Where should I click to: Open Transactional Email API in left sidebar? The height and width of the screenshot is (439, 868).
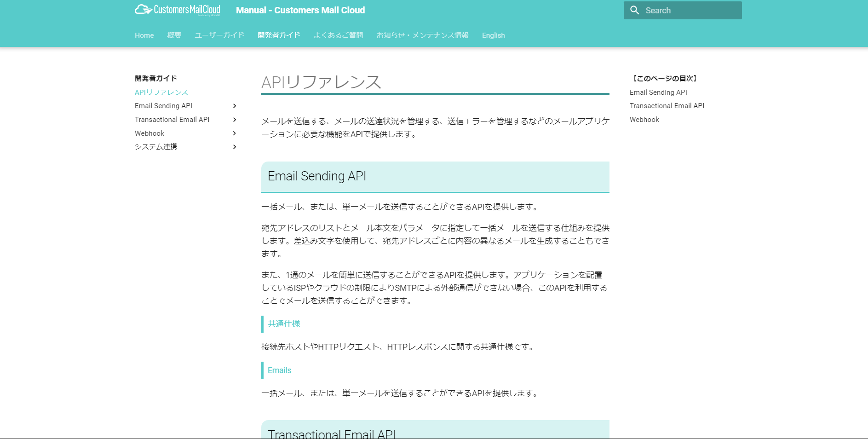point(172,120)
